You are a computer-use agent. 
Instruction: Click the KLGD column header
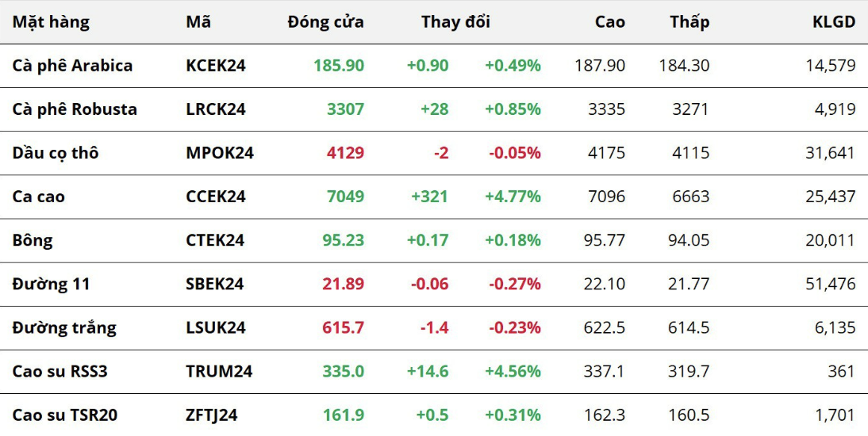(834, 22)
